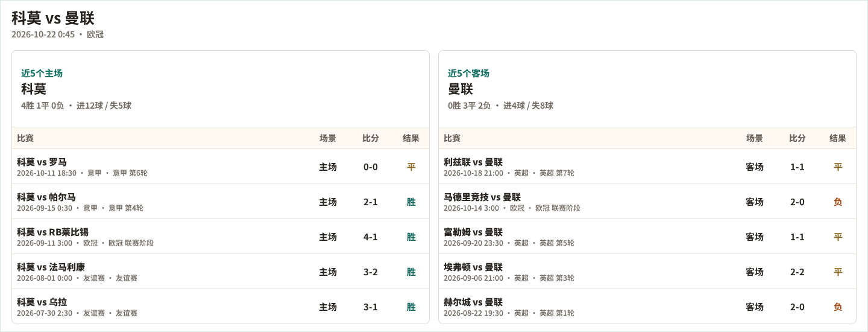
Task: Open the 科莫 vs RB莱比锡 match row
Action: click(221, 237)
